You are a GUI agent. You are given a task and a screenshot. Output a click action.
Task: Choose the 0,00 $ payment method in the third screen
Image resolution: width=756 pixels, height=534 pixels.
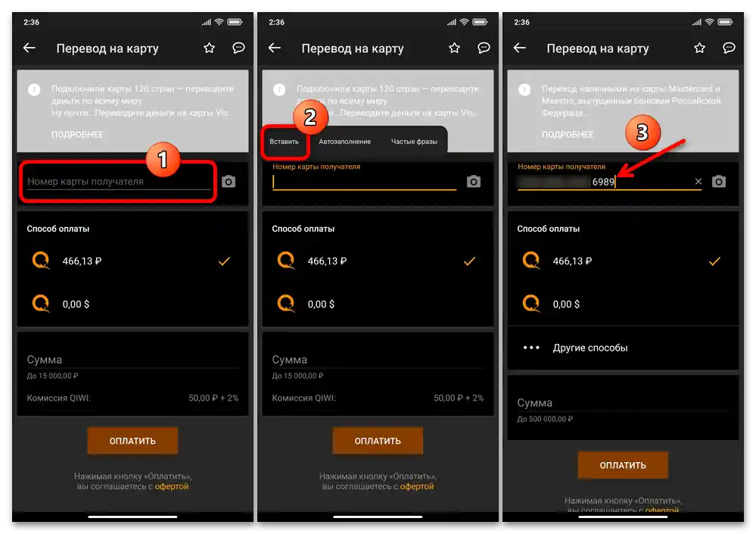(x=623, y=304)
